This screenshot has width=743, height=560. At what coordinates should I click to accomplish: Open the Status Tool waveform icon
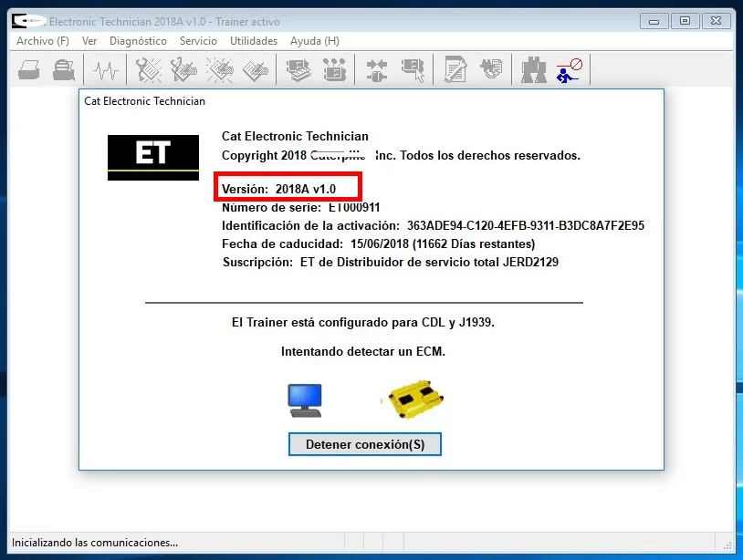click(105, 70)
